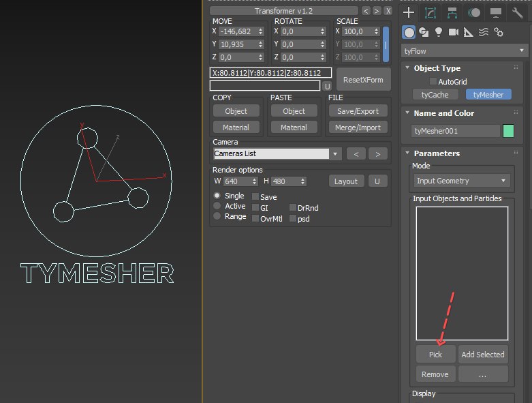This screenshot has height=403, width=532.
Task: Enable the psd checkbox
Action: tap(293, 218)
